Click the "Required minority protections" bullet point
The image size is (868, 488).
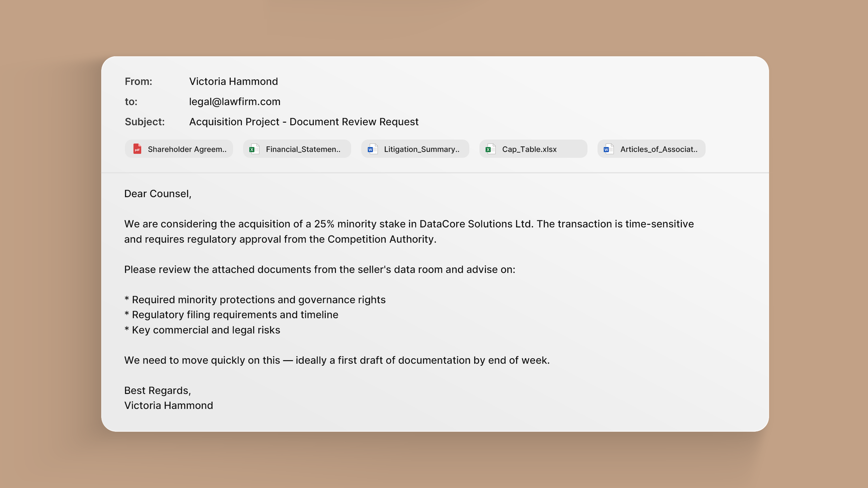[258, 300]
